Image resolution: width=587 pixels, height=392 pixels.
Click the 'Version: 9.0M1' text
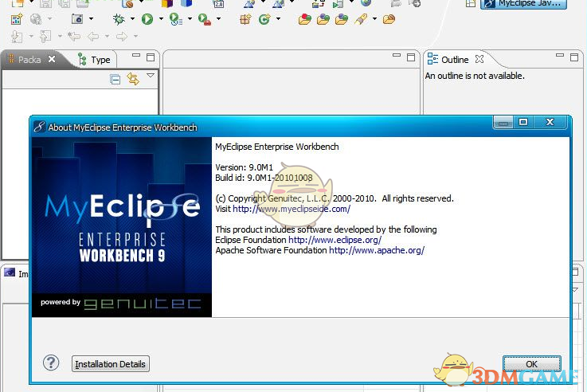pyautogui.click(x=244, y=167)
